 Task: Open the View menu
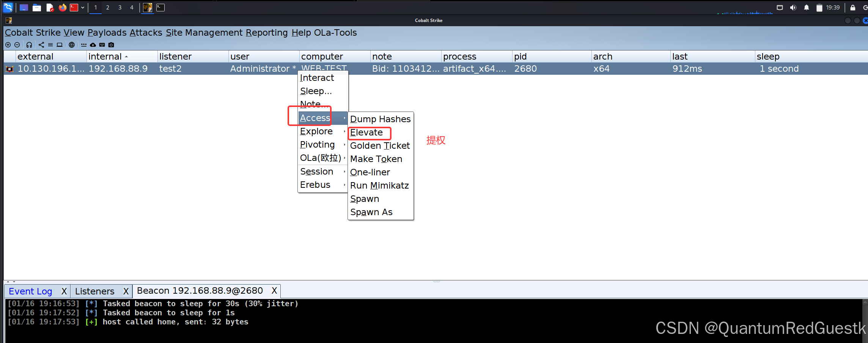[x=74, y=33]
